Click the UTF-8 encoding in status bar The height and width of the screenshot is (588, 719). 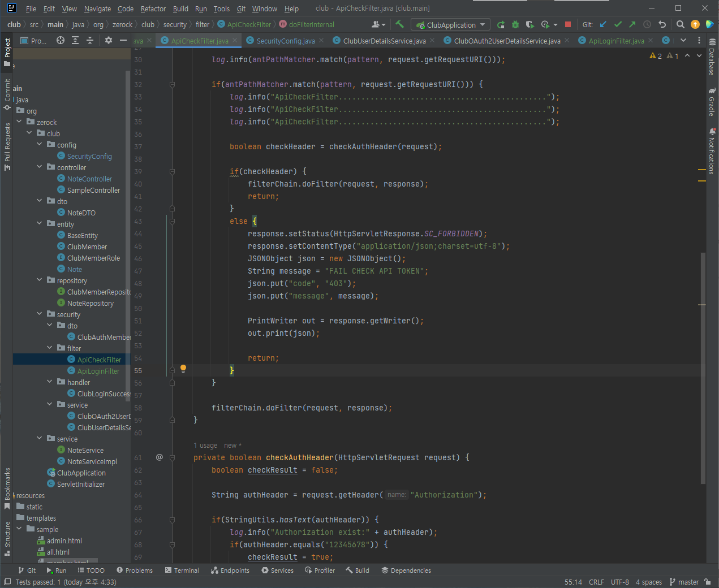tap(620, 582)
